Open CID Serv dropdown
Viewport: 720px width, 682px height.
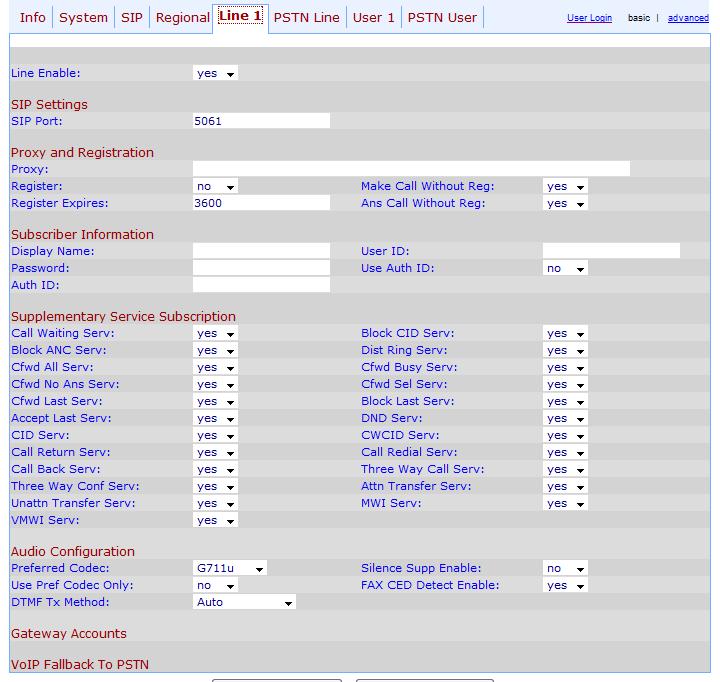point(215,435)
